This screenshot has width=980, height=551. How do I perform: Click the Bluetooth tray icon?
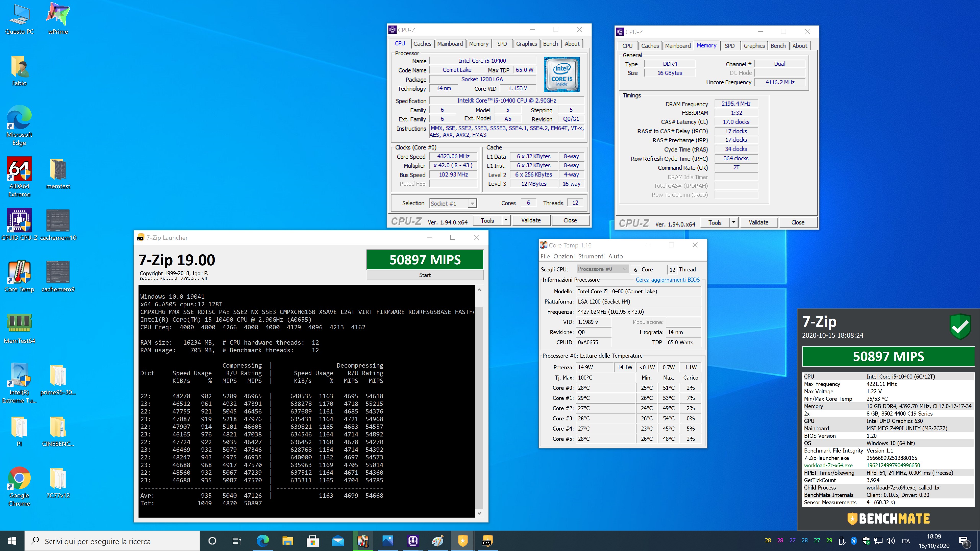[x=854, y=541]
